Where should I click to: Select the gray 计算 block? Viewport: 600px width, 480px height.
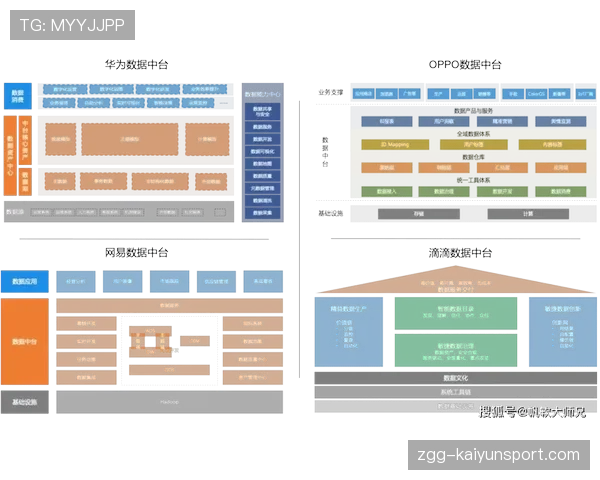(x=528, y=214)
